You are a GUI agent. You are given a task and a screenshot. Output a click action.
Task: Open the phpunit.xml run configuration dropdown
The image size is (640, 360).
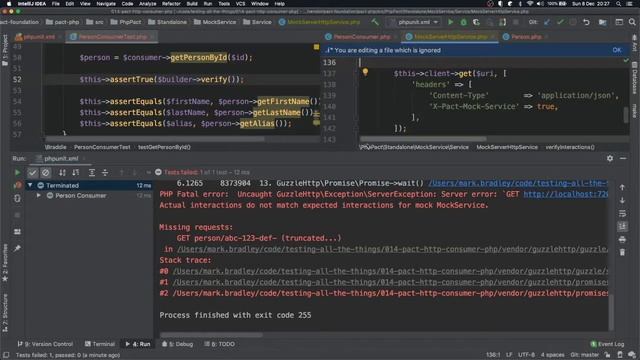click(413, 22)
